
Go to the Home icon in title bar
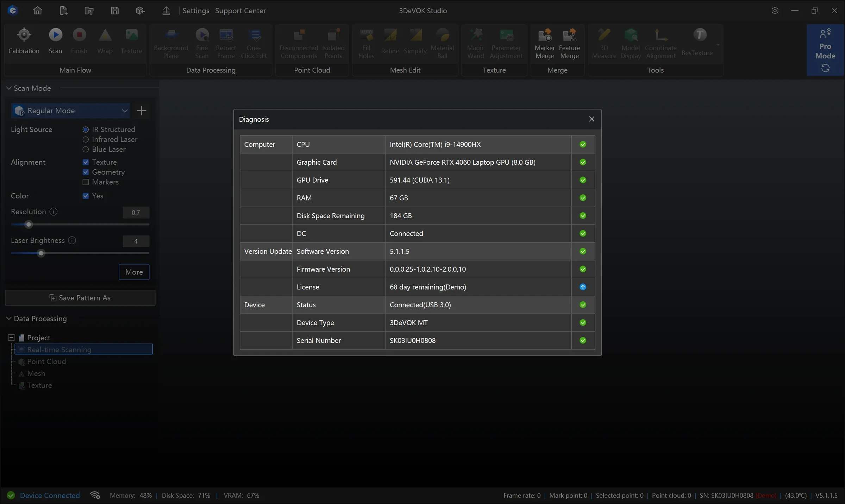click(x=37, y=11)
